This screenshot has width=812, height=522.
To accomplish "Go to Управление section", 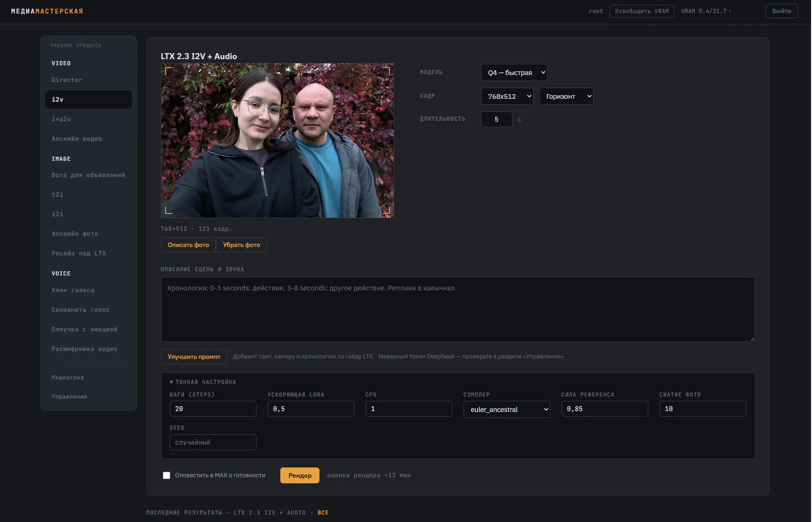I will 88,397.
